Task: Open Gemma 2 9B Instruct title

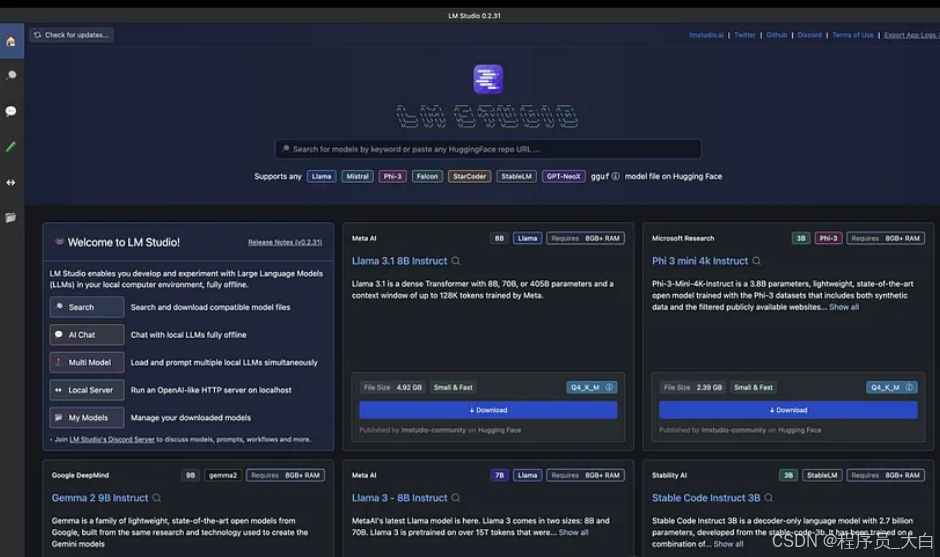Action: pyautogui.click(x=100, y=498)
